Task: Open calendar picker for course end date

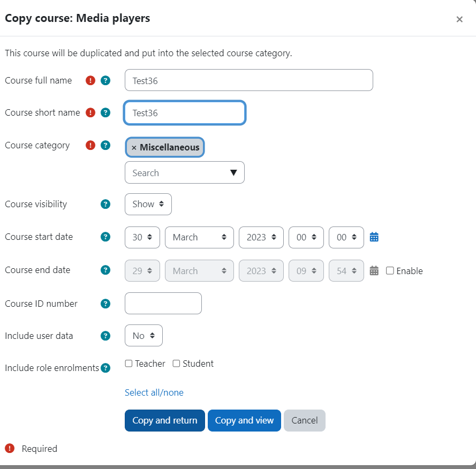Action: 374,270
